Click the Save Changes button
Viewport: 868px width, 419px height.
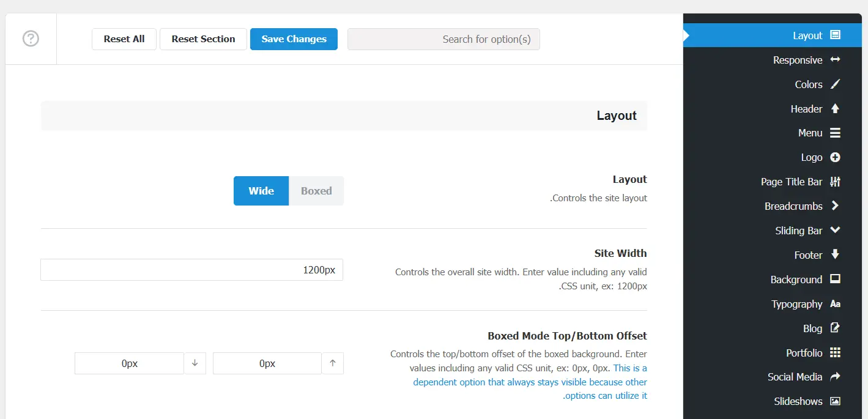294,39
